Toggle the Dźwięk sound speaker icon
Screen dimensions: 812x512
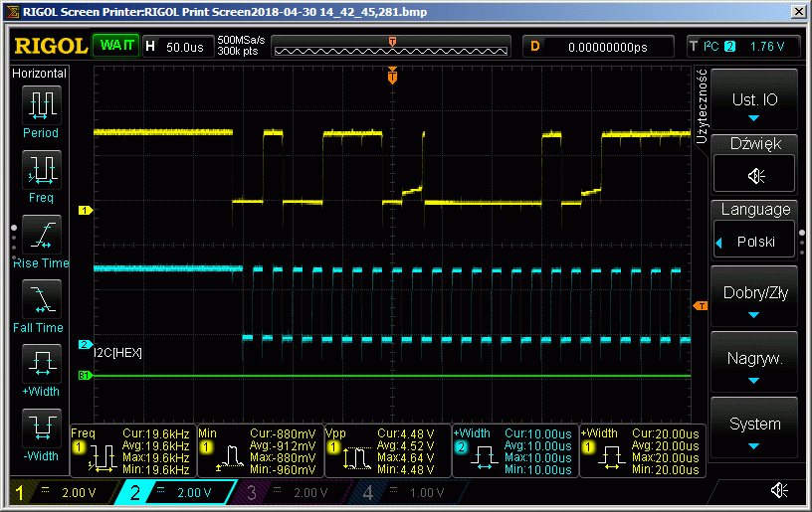755,175
